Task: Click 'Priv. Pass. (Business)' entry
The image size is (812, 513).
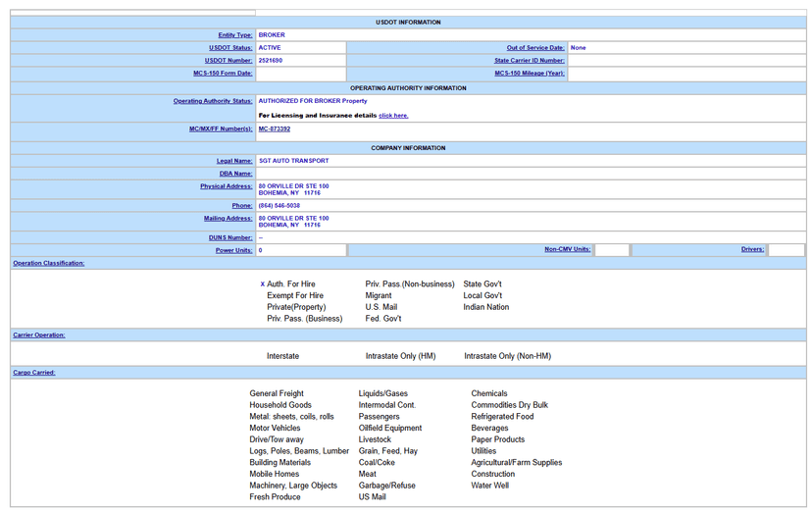Action: [x=304, y=319]
